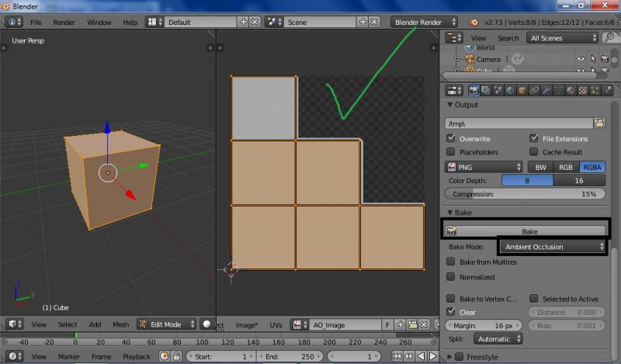Open the PNG file format dropdown
Screen dimensions: 621x364
point(484,167)
